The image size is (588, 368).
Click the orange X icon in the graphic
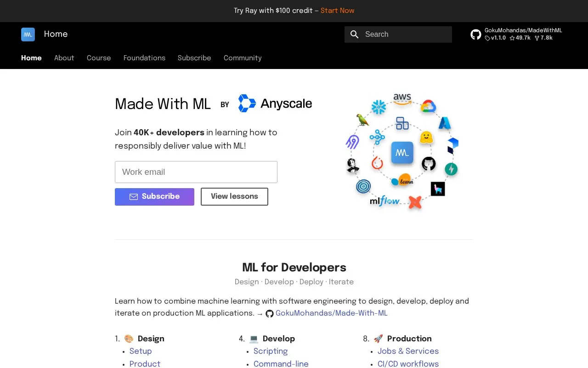[415, 202]
